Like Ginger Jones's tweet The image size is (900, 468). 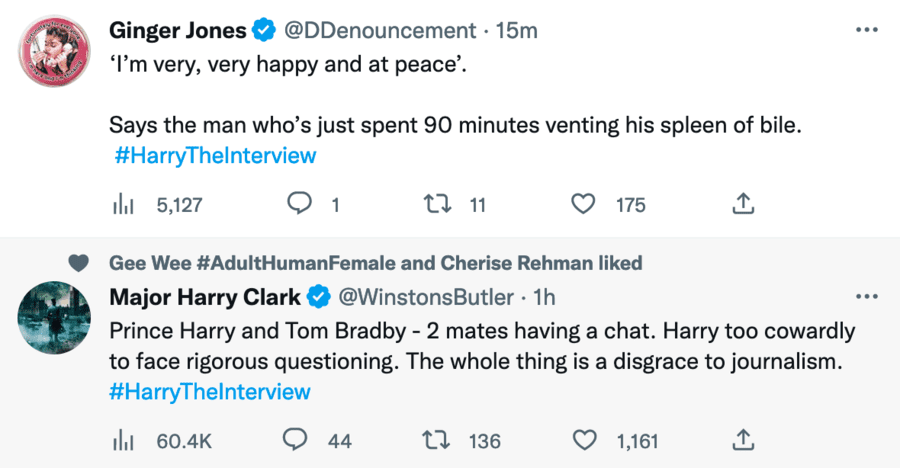(x=583, y=205)
